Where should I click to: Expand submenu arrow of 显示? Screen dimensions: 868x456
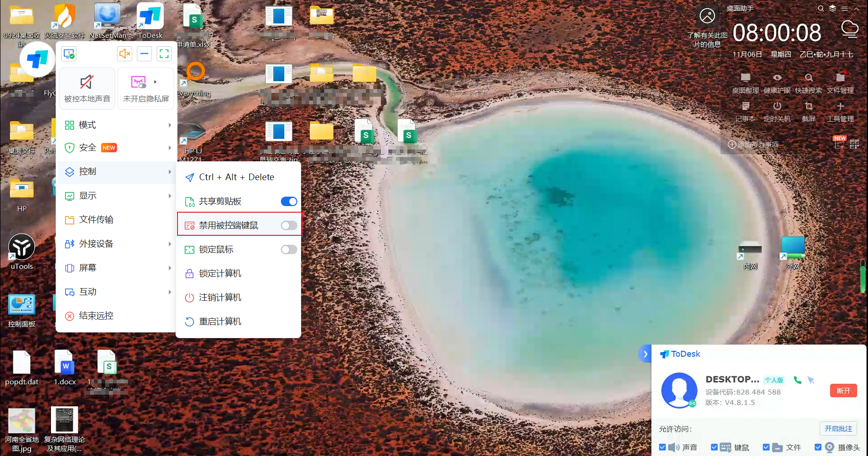(x=169, y=196)
